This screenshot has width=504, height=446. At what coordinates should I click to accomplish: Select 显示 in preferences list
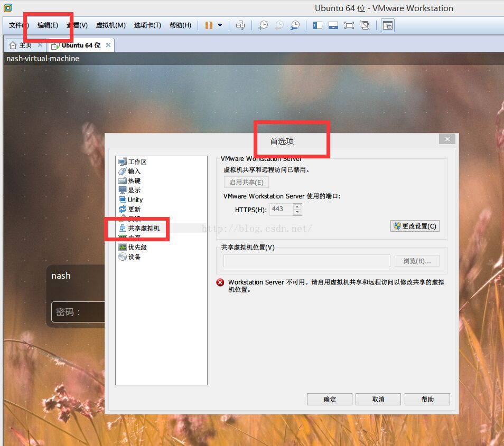pos(134,190)
